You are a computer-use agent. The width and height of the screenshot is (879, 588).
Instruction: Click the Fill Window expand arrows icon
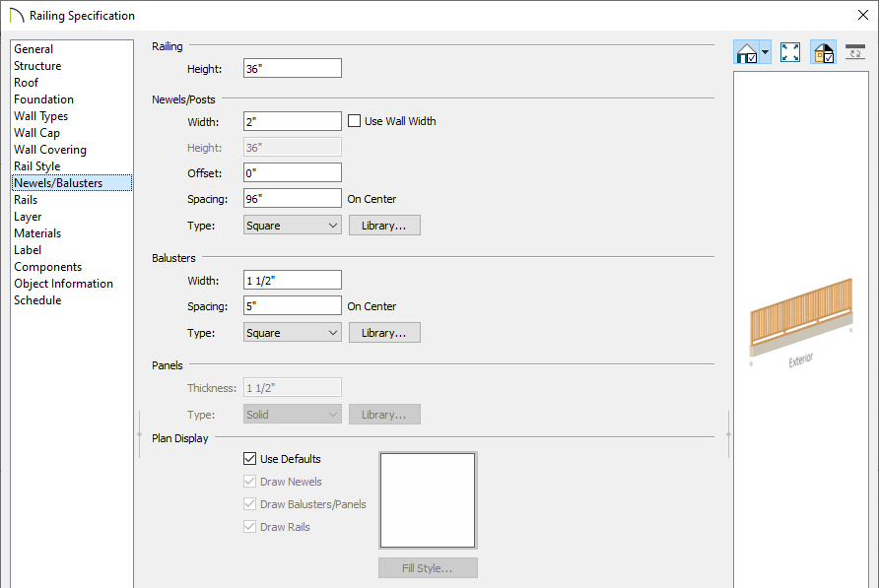point(790,52)
